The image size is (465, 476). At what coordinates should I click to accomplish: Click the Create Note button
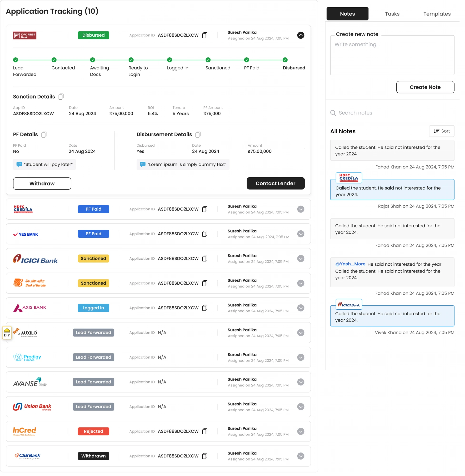tap(425, 87)
